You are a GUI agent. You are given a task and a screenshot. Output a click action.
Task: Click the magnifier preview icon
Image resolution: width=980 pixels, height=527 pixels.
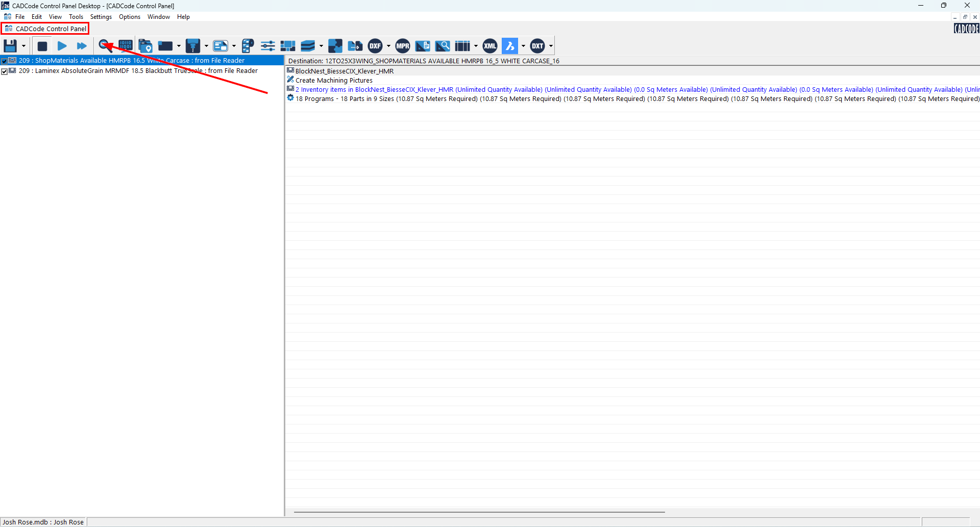(x=106, y=46)
